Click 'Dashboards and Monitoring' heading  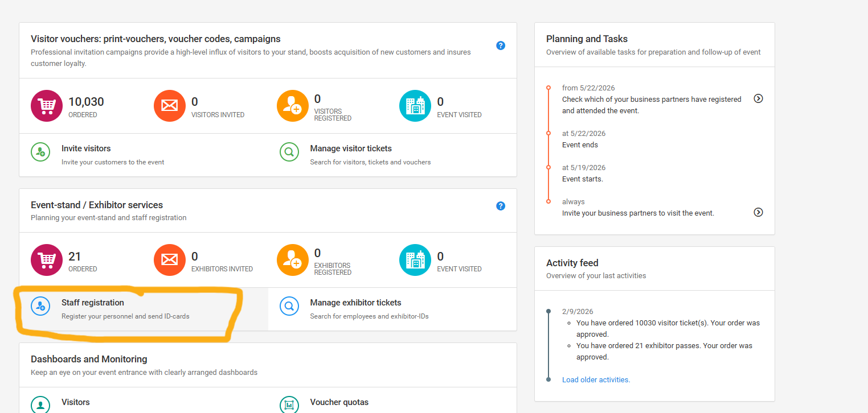[89, 359]
